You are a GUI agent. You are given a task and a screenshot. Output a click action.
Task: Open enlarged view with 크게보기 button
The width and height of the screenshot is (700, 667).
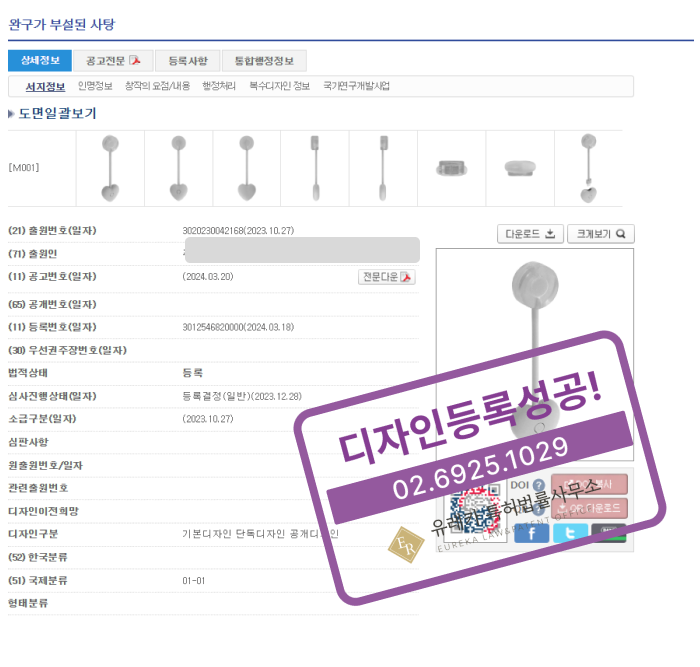point(600,234)
